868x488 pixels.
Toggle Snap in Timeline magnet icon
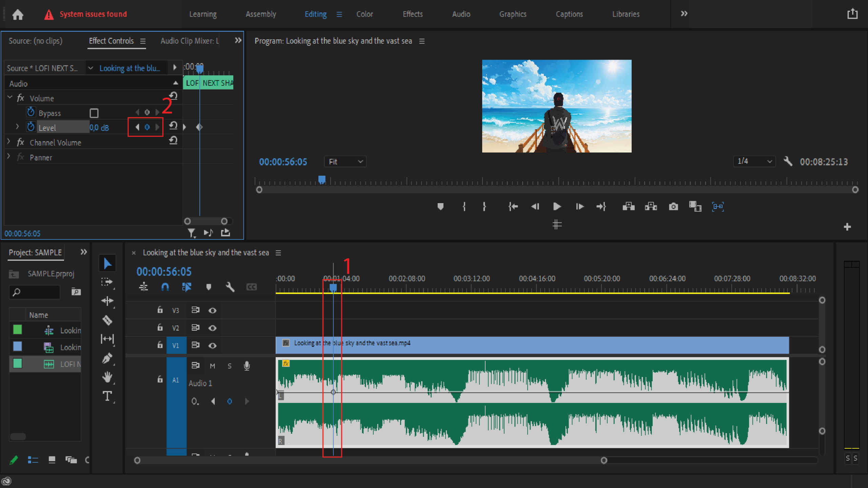(165, 287)
